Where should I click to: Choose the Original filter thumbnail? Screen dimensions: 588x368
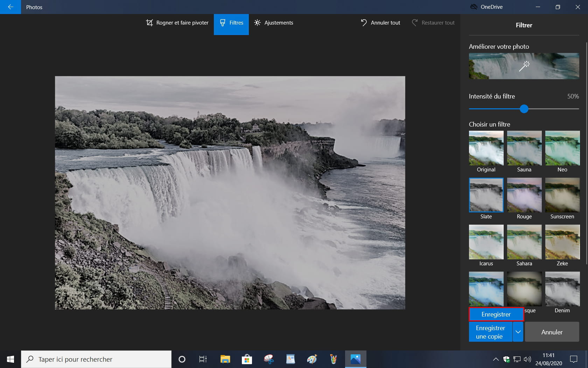point(486,148)
